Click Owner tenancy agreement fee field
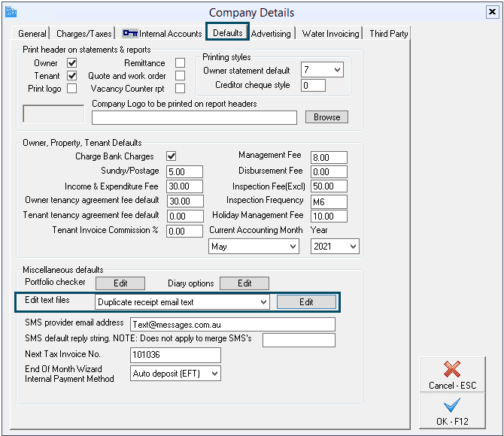The width and height of the screenshot is (504, 436). [185, 201]
